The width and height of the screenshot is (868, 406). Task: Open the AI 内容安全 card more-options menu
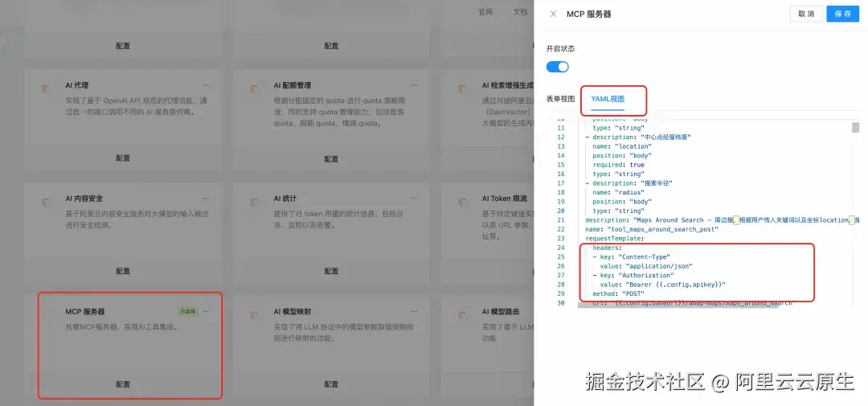click(x=206, y=199)
